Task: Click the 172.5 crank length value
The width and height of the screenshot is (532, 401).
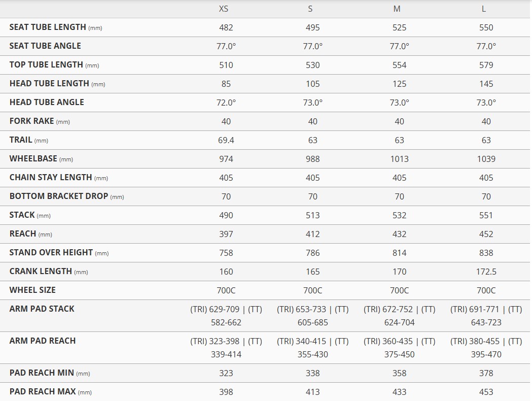Action: [486, 272]
